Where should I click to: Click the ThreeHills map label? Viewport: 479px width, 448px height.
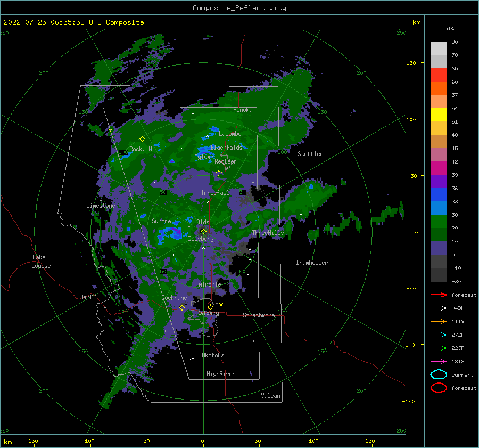(268, 233)
